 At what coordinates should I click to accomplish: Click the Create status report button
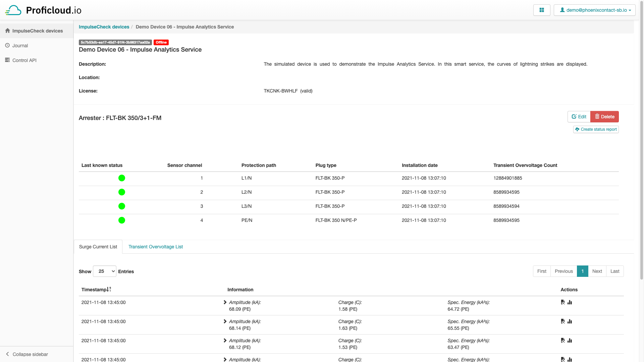point(596,129)
